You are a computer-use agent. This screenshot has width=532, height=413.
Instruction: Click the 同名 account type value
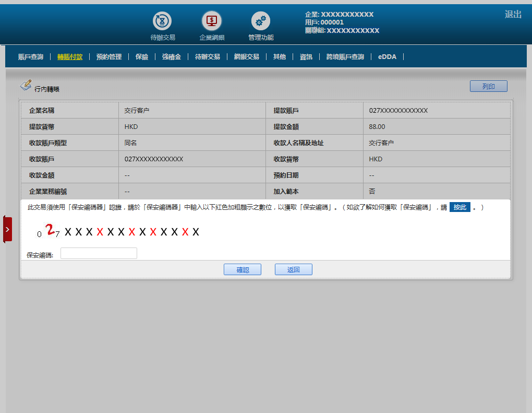point(130,143)
